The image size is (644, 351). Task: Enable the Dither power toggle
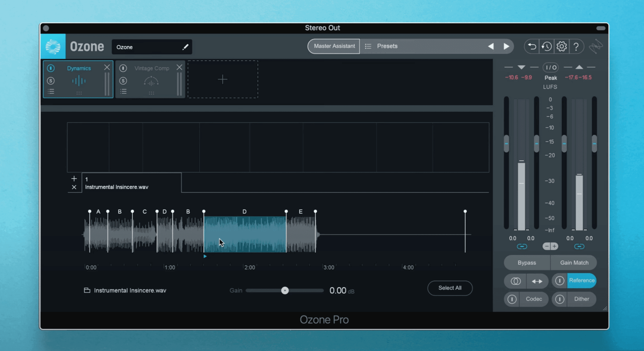point(559,299)
